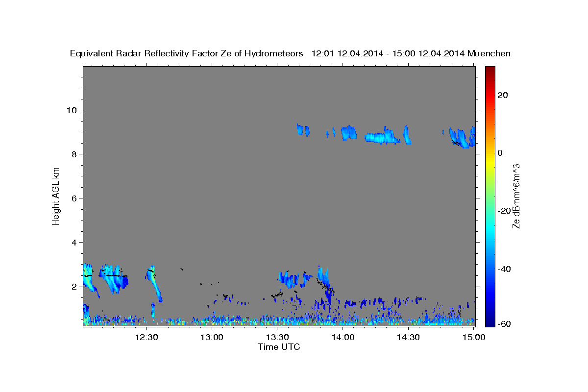Click the 'Time UTC' axis label
The image size is (588, 392).
coord(279,347)
